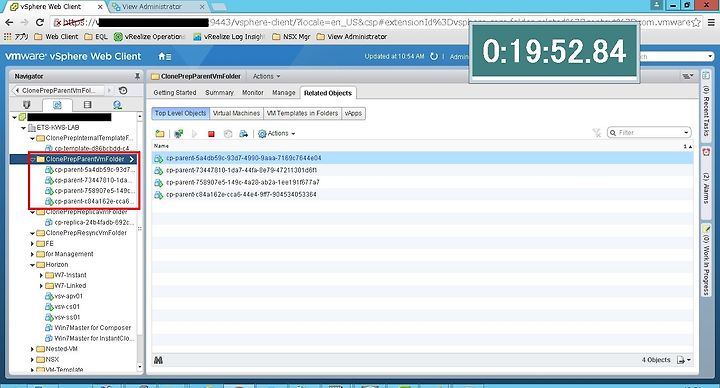Bookmark this page with the star
This screenshot has height=388, width=720.
click(696, 22)
